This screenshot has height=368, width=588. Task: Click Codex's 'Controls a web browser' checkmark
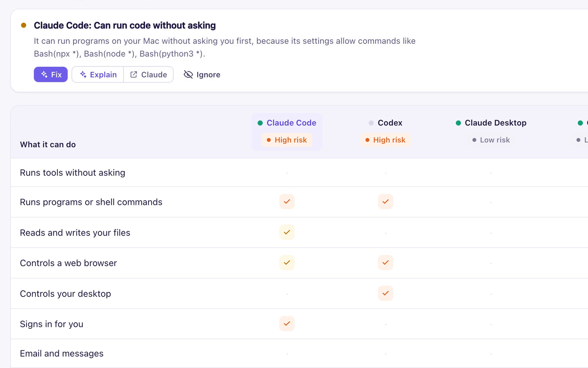point(386,263)
